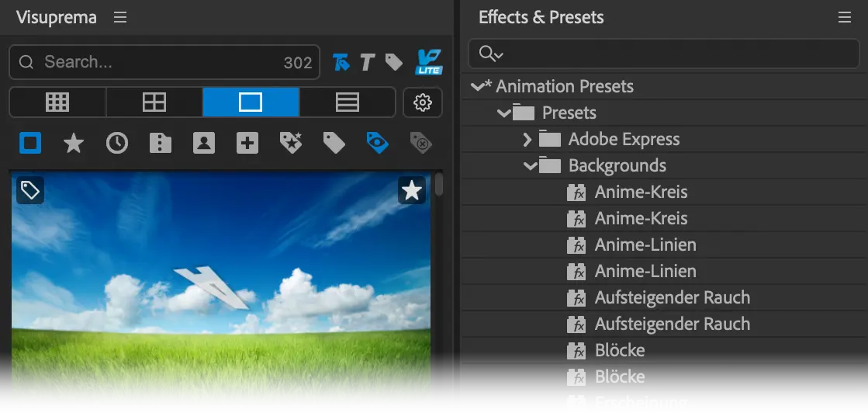Click the Visuprema vertical scrollbar
Viewport: 868px width, 413px height.
pyautogui.click(x=439, y=184)
